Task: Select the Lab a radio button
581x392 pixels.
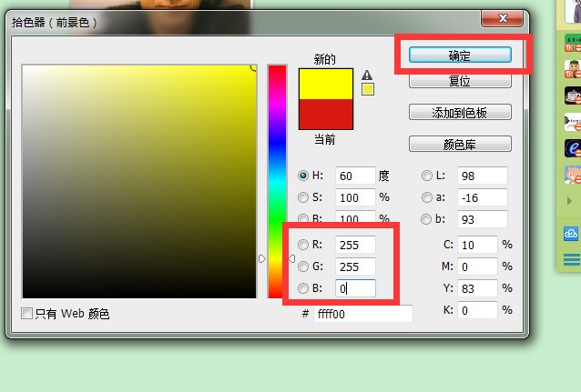Action: [x=427, y=197]
